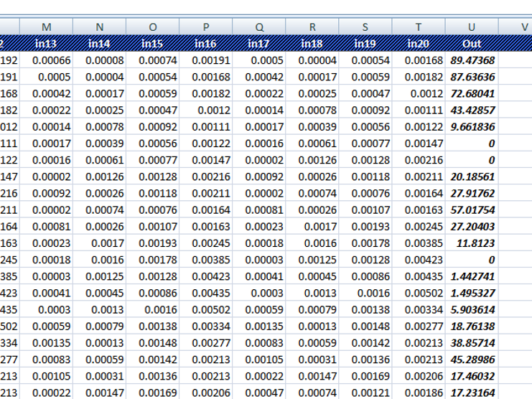Select in20 cell 0.00435

coord(419,276)
